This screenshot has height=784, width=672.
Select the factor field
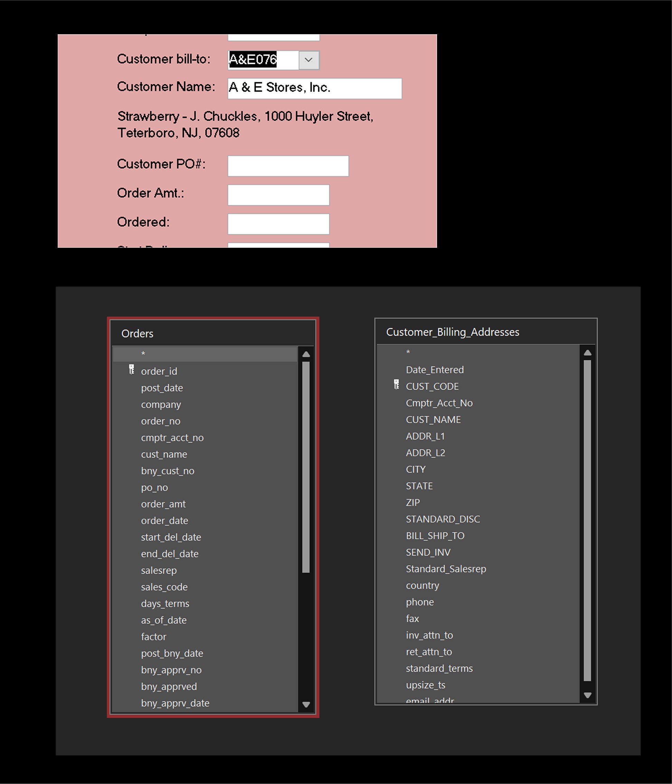coord(206,637)
